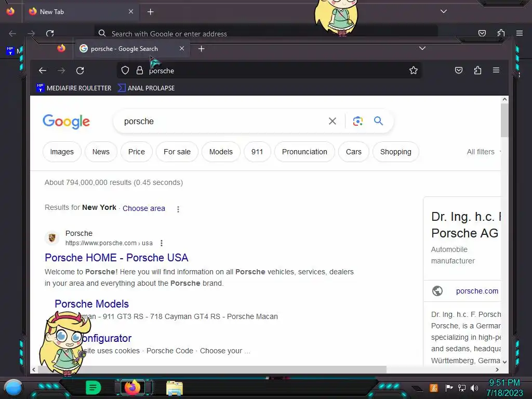Filter results by News
532x399 pixels.
click(101, 152)
